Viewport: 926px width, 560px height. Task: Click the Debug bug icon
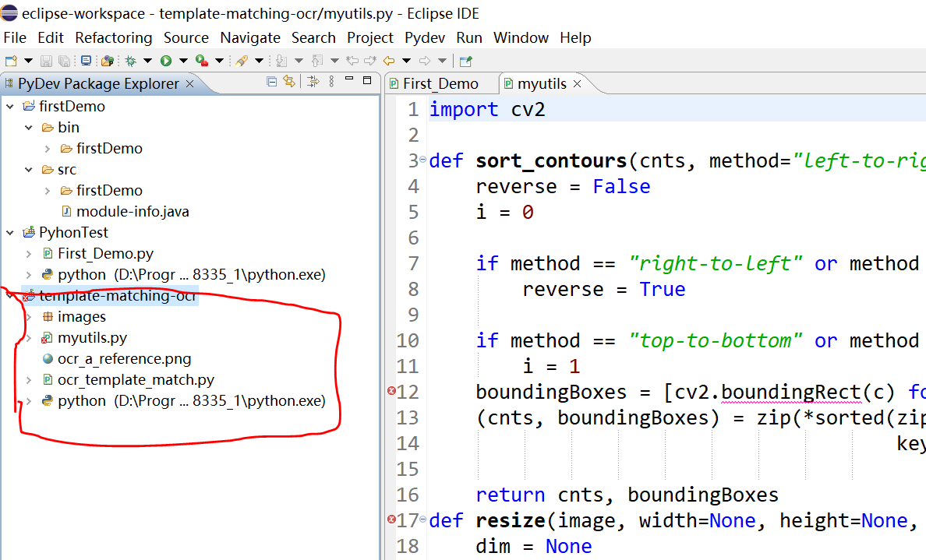pyautogui.click(x=130, y=61)
